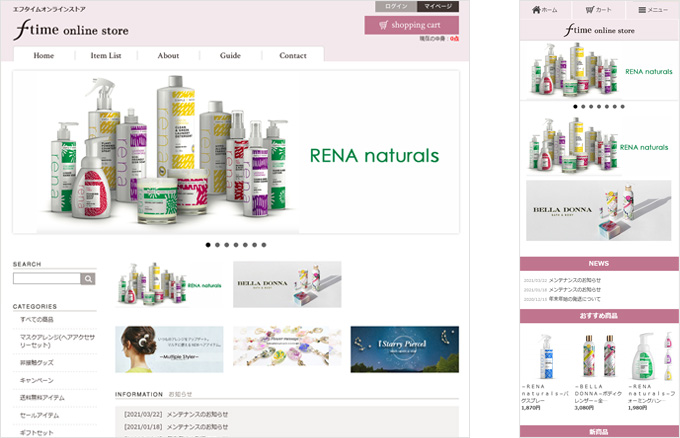This screenshot has height=438, width=680.
Task: Open the Guide navigation tab
Action: (x=230, y=56)
